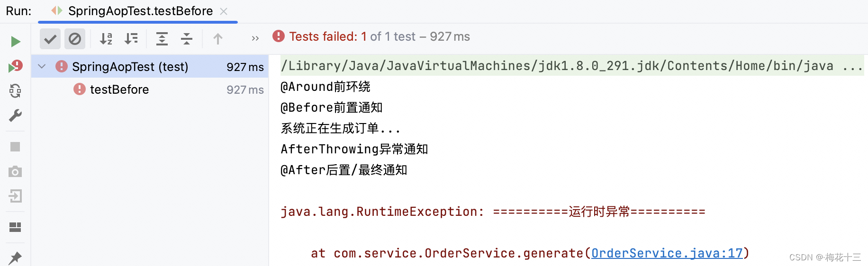Click the Stop square icon

pyautogui.click(x=15, y=147)
